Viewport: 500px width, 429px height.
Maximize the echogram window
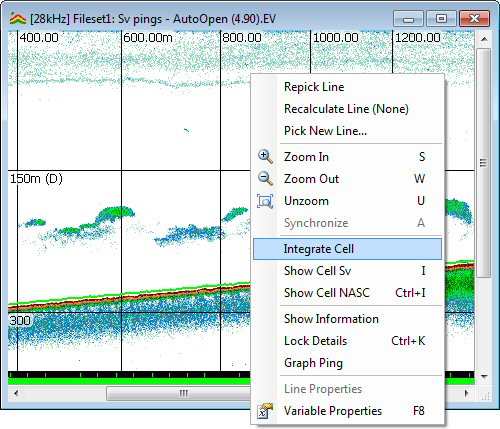coord(441,19)
